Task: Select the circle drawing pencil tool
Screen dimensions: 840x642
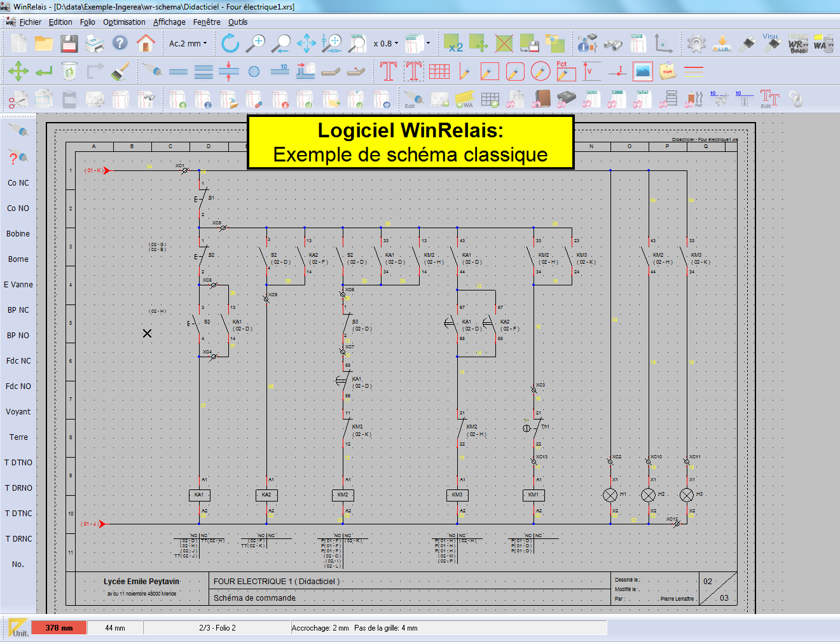Action: tap(540, 71)
